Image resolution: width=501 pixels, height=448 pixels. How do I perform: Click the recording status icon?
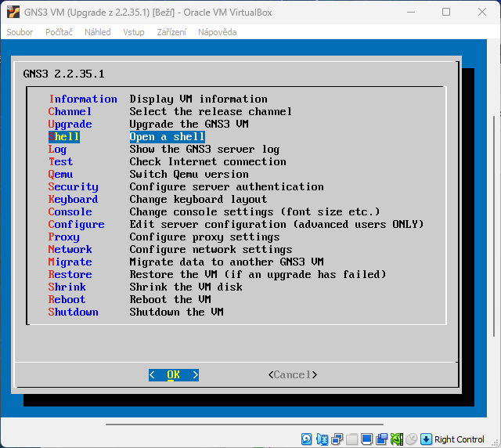381,439
